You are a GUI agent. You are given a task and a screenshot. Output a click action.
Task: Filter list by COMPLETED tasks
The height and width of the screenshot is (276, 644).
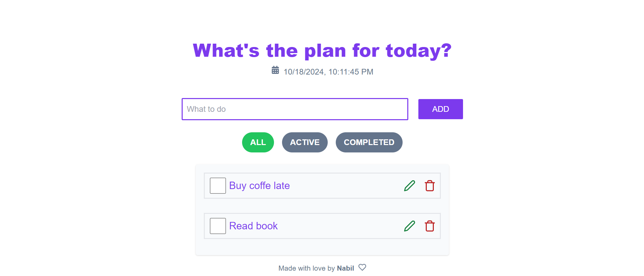(369, 142)
